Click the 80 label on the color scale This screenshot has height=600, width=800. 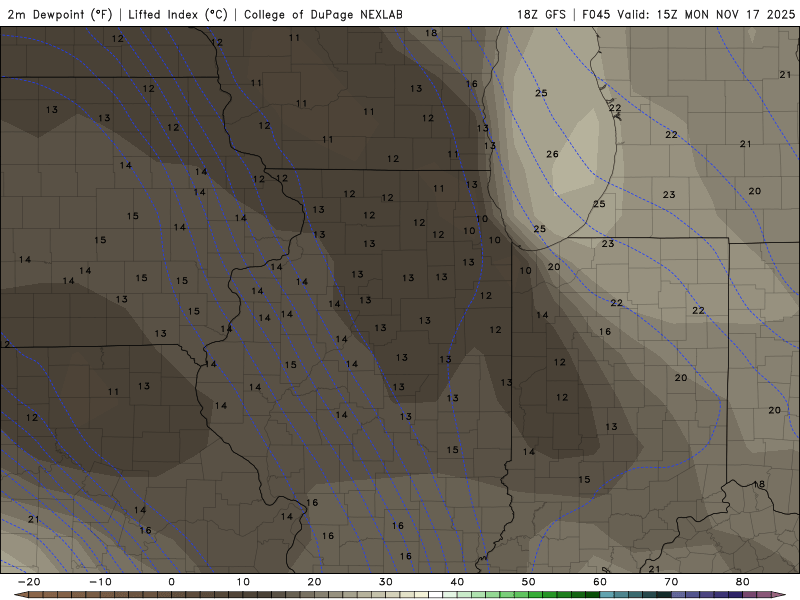click(743, 582)
